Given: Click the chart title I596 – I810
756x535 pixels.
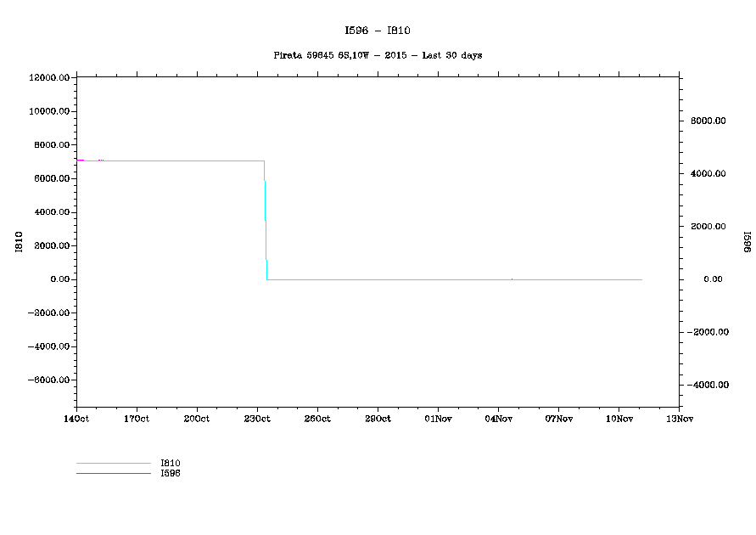Looking at the screenshot, I should (x=378, y=31).
